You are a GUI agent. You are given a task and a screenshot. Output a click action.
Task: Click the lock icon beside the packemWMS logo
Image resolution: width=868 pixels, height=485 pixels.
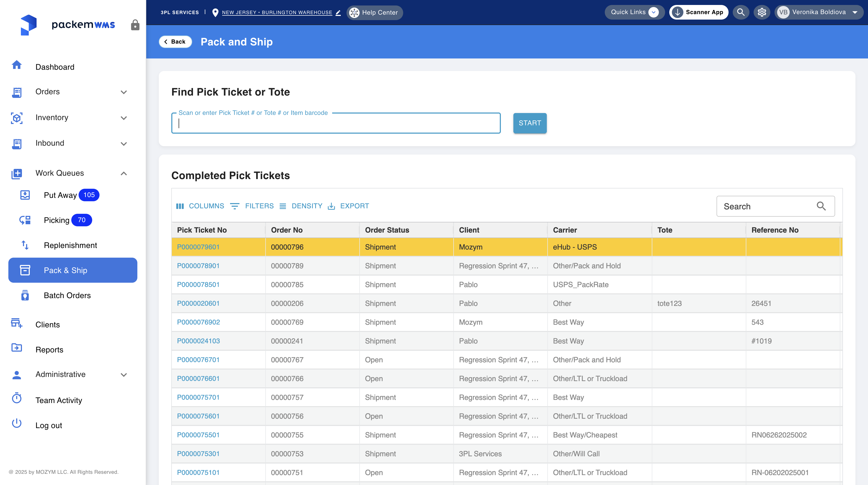pos(135,25)
